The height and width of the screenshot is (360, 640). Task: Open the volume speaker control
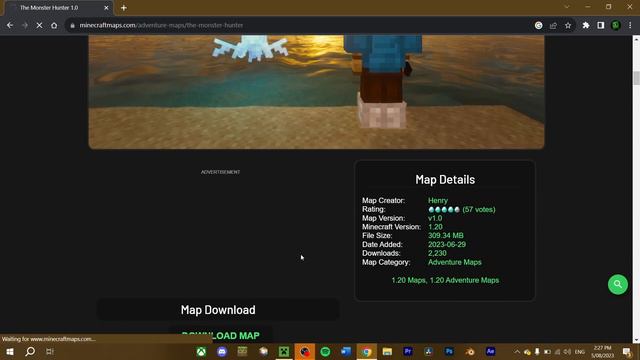pos(567,351)
